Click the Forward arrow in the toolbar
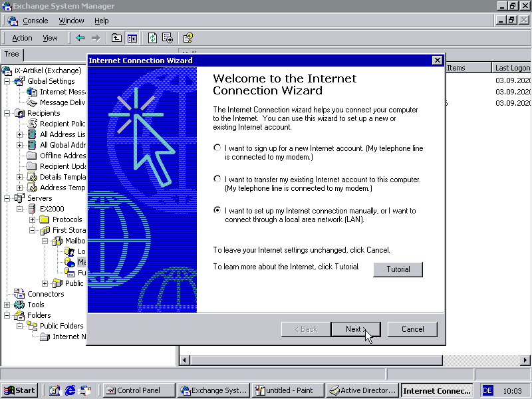The image size is (532, 399). 96,38
